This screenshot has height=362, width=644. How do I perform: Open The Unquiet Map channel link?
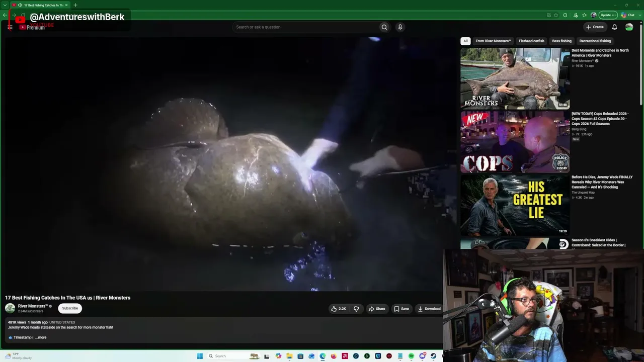[583, 193]
